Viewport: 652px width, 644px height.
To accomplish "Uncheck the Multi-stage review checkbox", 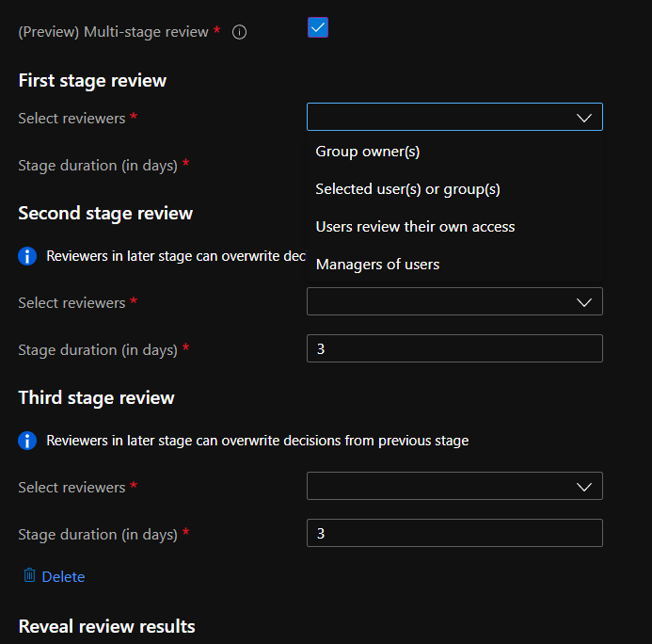I will point(318,28).
